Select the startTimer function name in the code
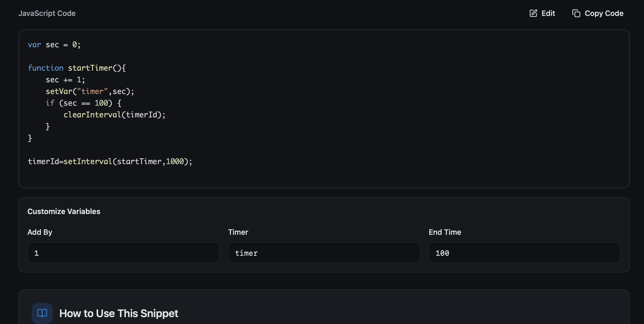The width and height of the screenshot is (644, 324). (x=90, y=68)
